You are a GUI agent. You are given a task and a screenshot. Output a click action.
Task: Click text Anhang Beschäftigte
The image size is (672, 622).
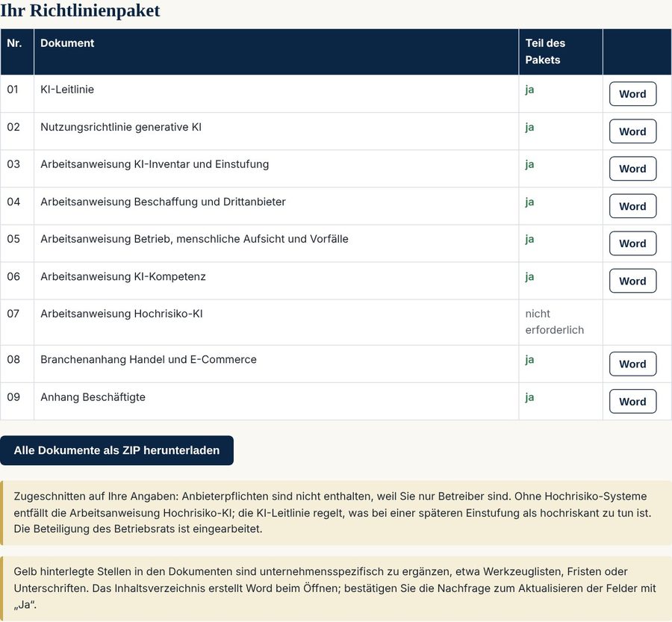[93, 397]
